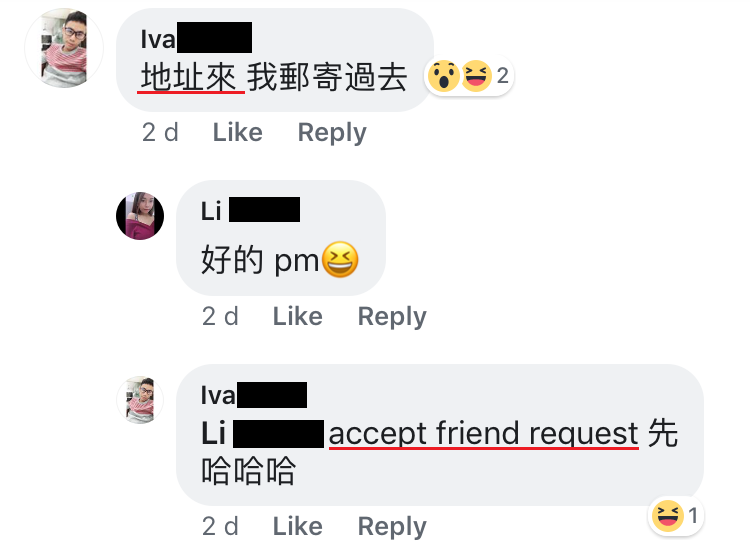Open Li's profile picture thumbnail
The image size is (750, 554).
(140, 216)
